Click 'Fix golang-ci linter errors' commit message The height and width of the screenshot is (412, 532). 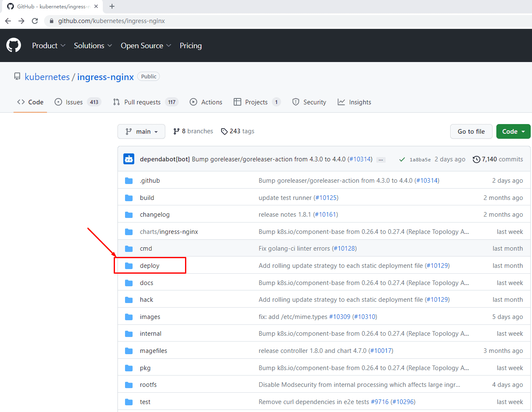coord(294,249)
